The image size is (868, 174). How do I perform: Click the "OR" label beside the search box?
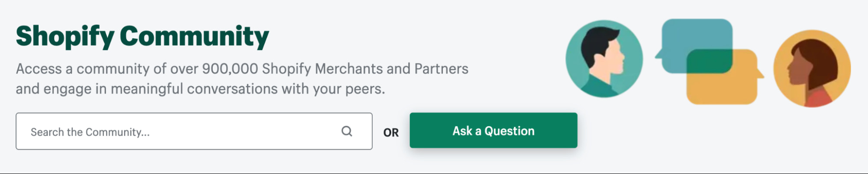pos(391,133)
